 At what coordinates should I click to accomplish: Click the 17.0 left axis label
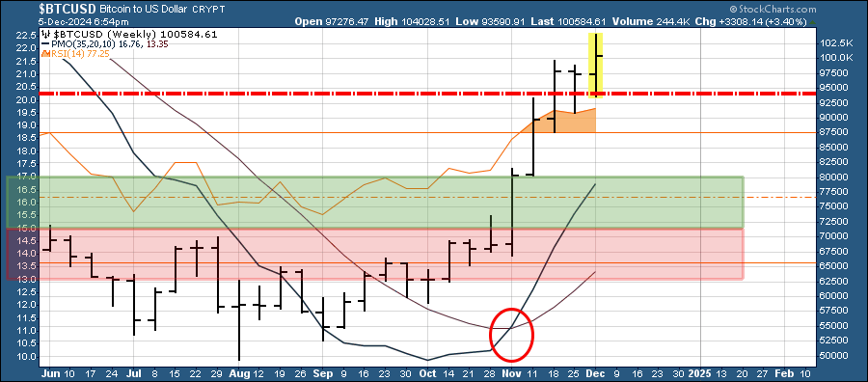click(27, 177)
